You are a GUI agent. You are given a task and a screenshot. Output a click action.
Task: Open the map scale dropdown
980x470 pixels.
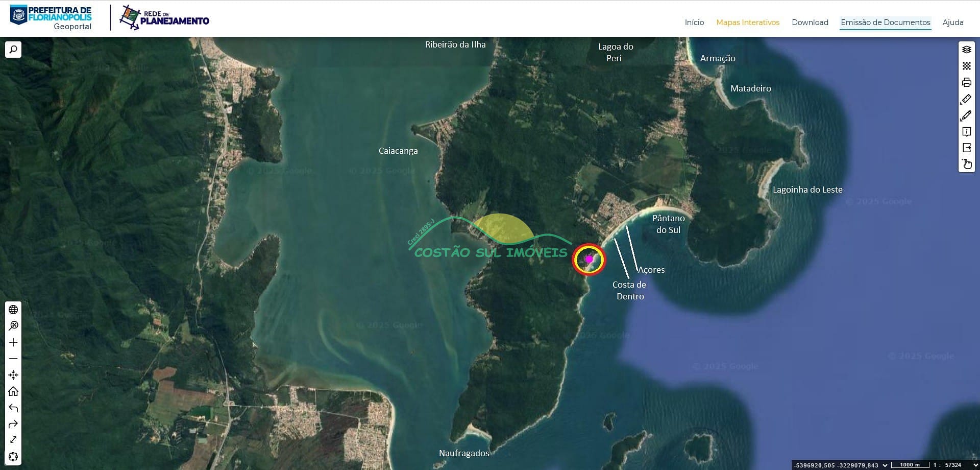pos(975,465)
